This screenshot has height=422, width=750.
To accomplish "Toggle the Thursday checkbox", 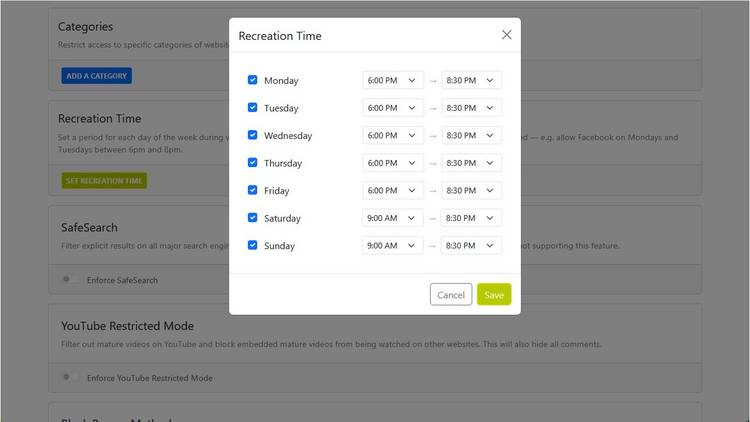I will point(253,163).
